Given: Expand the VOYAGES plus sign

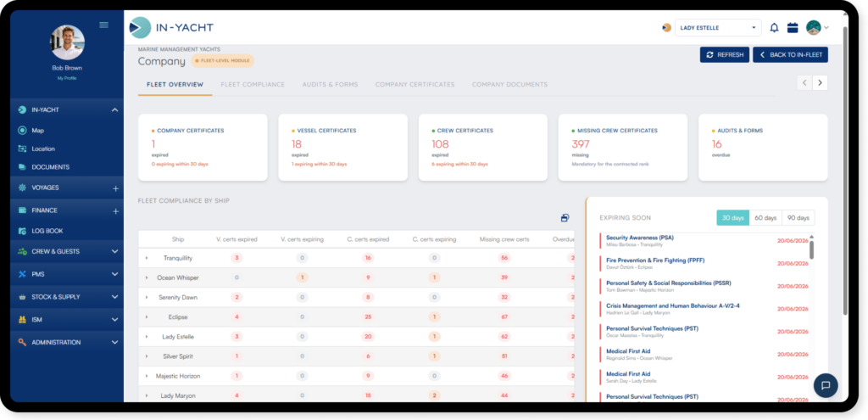Looking at the screenshot, I should point(115,188).
